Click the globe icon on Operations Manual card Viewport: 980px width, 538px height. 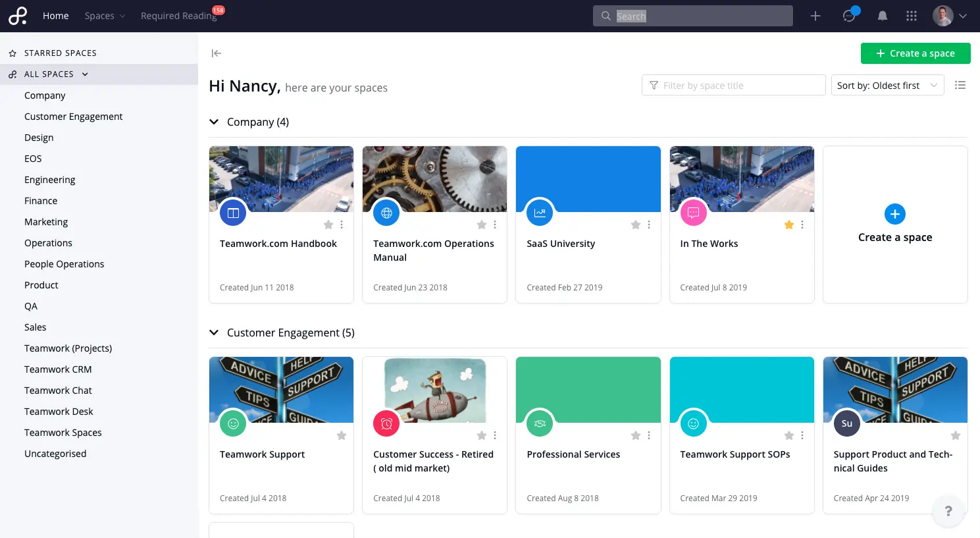[x=386, y=213]
